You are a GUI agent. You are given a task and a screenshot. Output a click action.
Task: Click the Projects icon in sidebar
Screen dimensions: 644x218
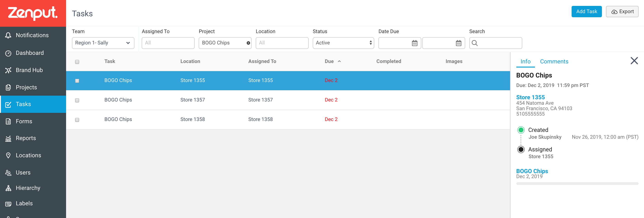8,87
